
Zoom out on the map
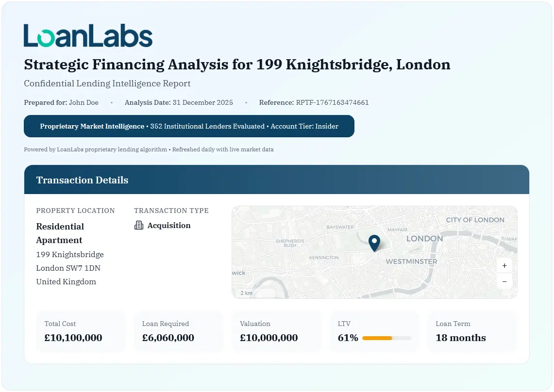point(504,281)
